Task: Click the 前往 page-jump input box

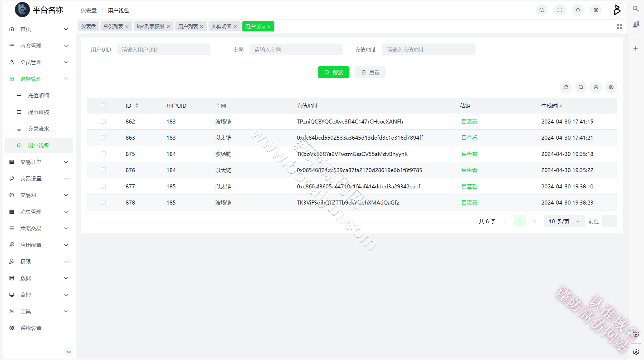Action: [609, 222]
